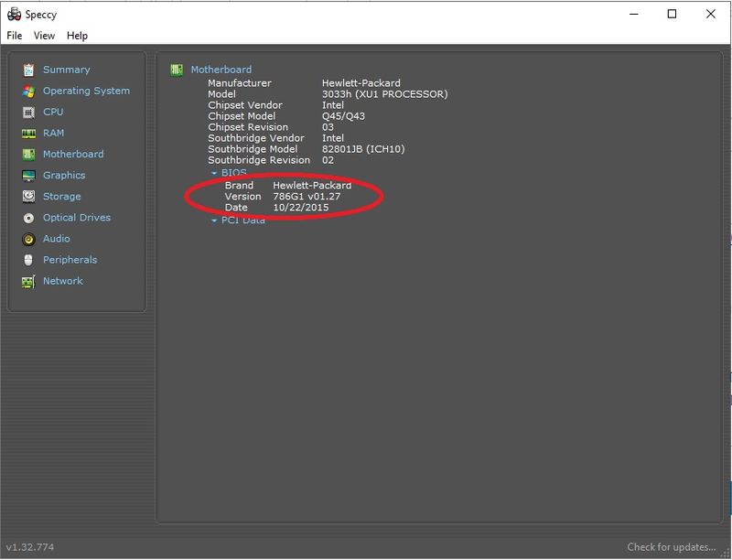Click the RAM module icon
The image size is (732, 560).
coord(28,134)
